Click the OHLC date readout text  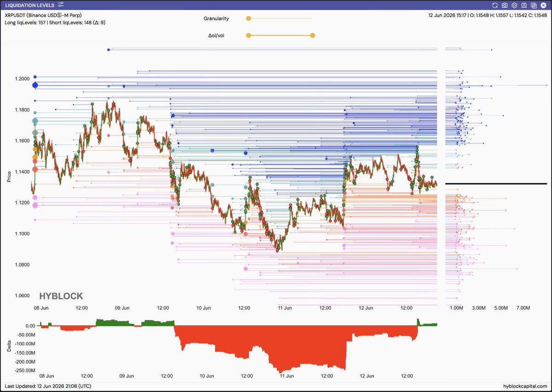click(488, 15)
